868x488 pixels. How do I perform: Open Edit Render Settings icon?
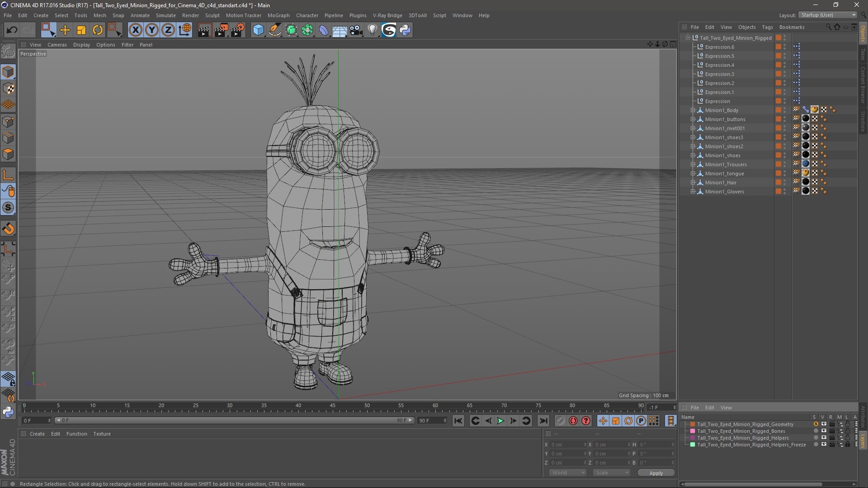pos(238,30)
